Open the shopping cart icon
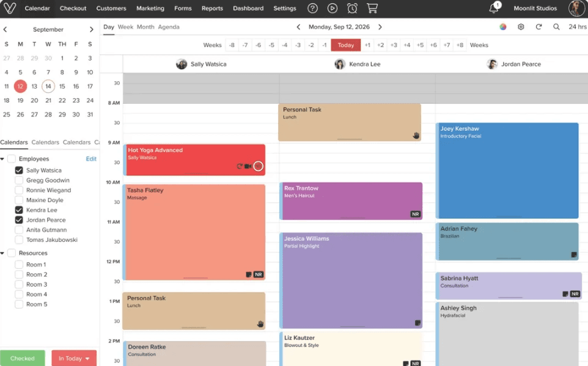Viewport: 588px width, 366px height. click(x=372, y=9)
